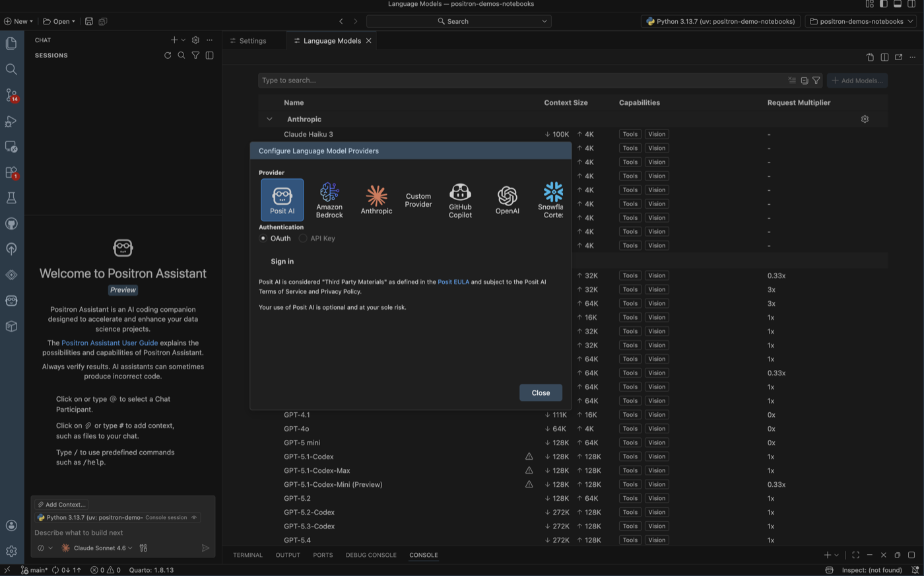
Task: Start a new chat with plus icon
Action: pyautogui.click(x=174, y=40)
